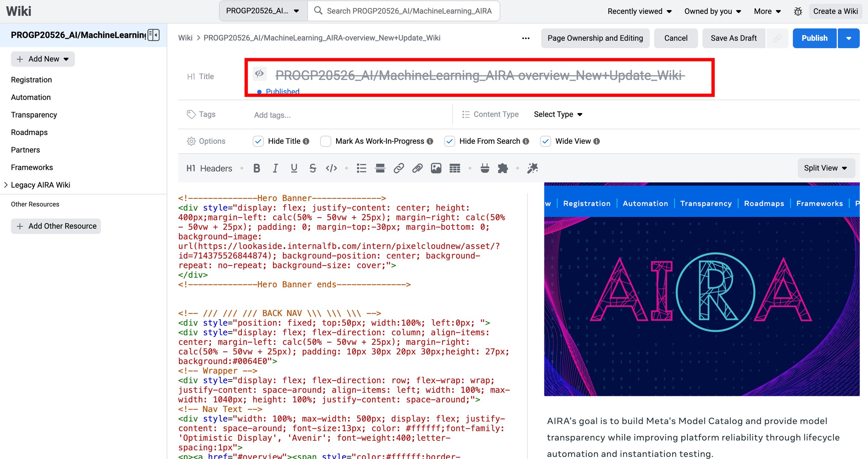The image size is (868, 459).
Task: Open the Select Type dropdown
Action: [558, 114]
